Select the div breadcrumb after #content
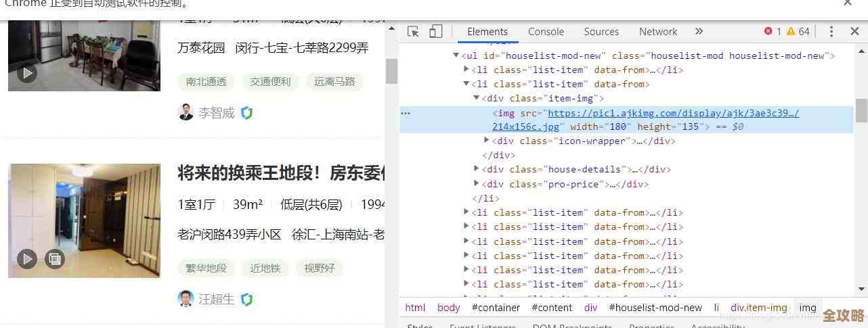 point(591,307)
